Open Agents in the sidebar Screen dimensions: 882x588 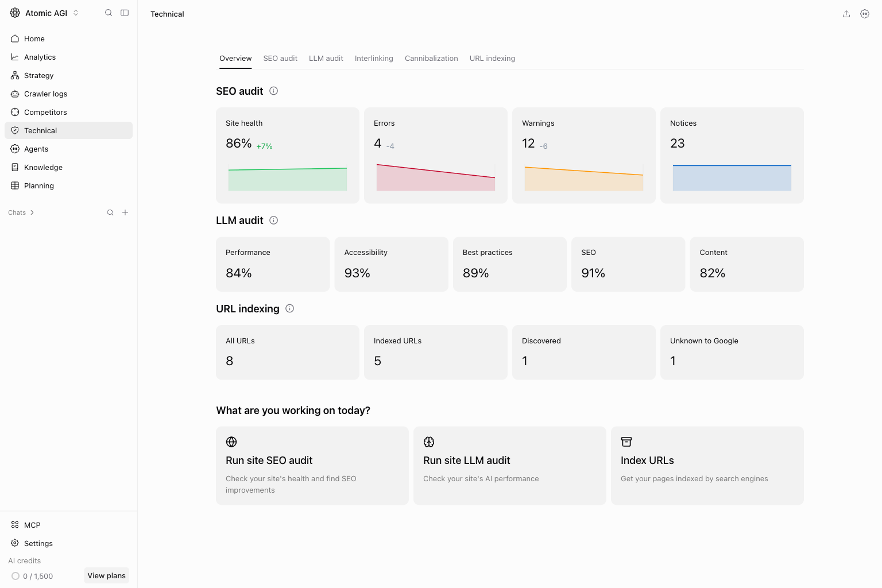[x=68, y=149]
